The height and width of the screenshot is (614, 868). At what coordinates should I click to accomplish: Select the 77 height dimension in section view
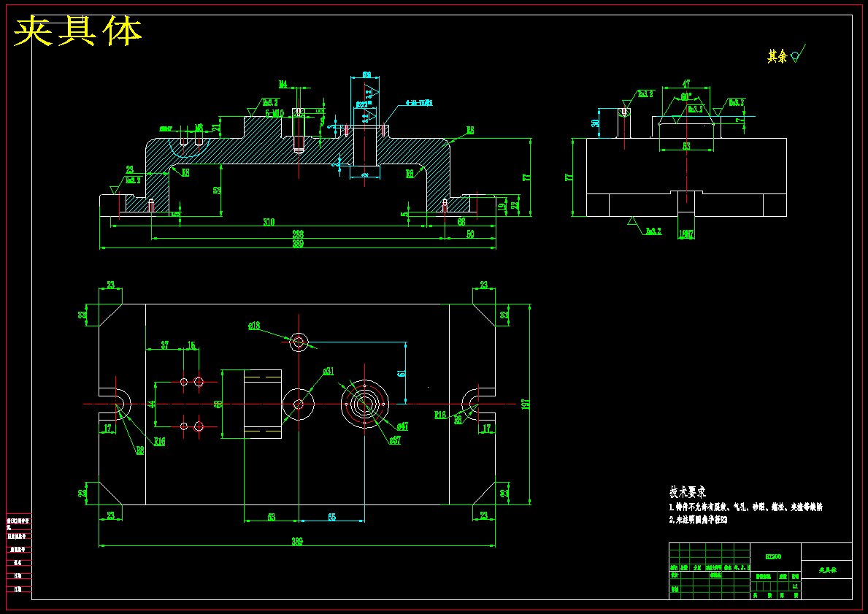pos(526,177)
